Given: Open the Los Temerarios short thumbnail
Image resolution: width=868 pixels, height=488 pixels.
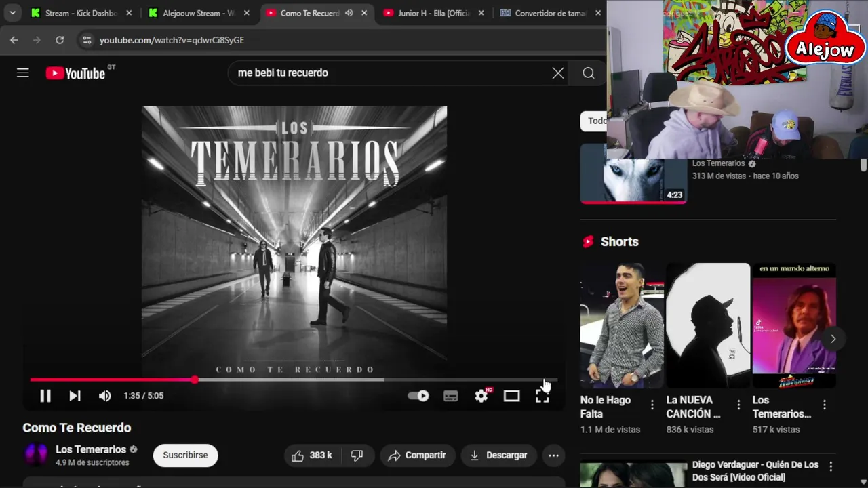Looking at the screenshot, I should [x=794, y=325].
